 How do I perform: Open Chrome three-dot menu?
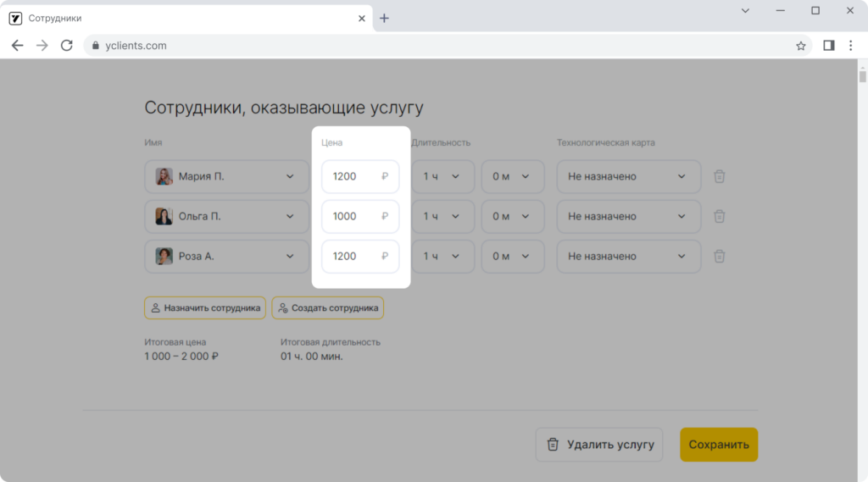(851, 46)
